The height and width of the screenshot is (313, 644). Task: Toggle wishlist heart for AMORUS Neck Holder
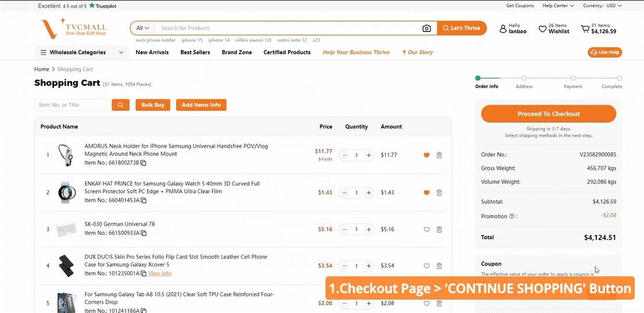(426, 155)
